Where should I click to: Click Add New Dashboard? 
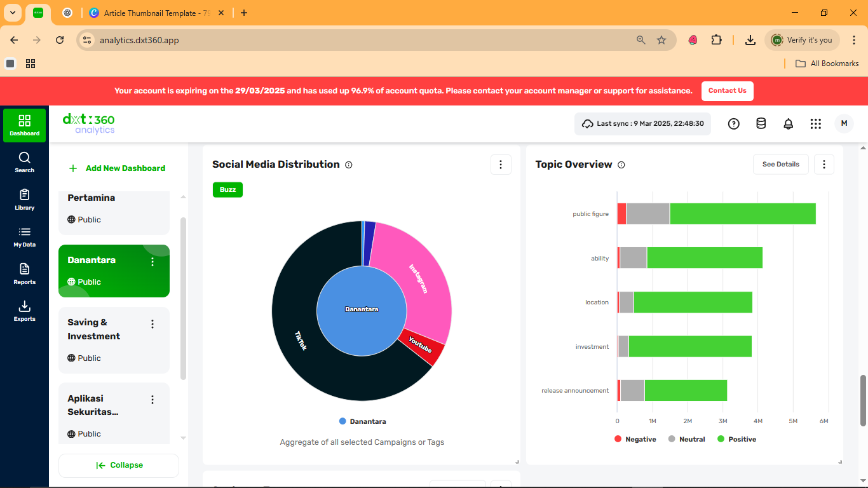click(x=118, y=168)
